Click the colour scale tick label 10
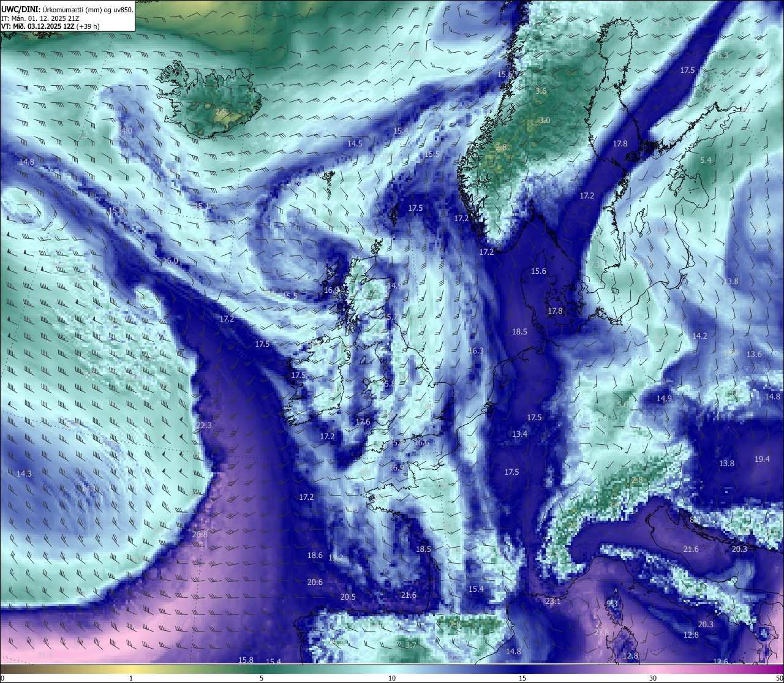The width and height of the screenshot is (784, 683). pos(392,677)
